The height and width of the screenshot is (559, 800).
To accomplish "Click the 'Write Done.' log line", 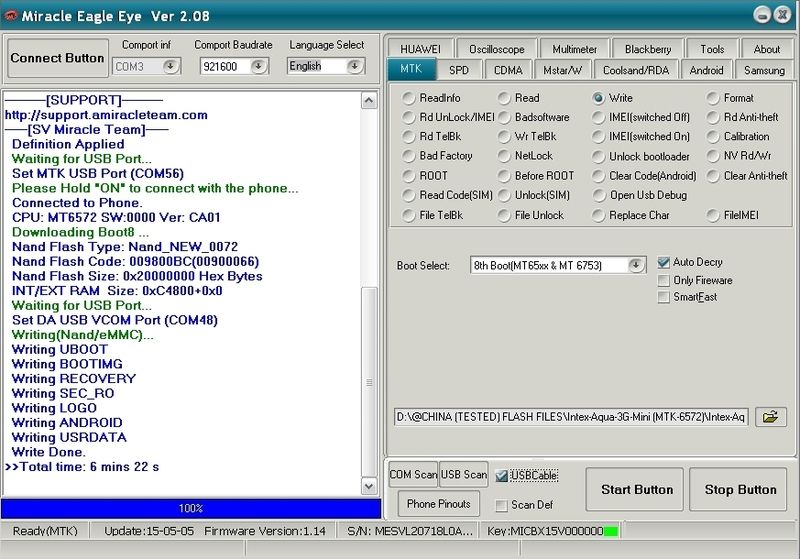I will pyautogui.click(x=48, y=452).
